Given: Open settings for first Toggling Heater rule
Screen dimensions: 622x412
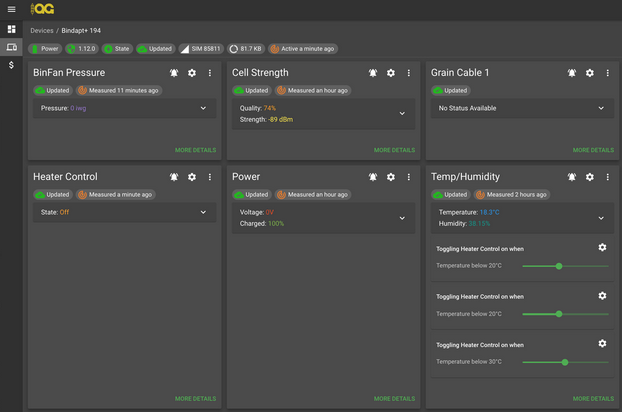Looking at the screenshot, I should (x=602, y=248).
